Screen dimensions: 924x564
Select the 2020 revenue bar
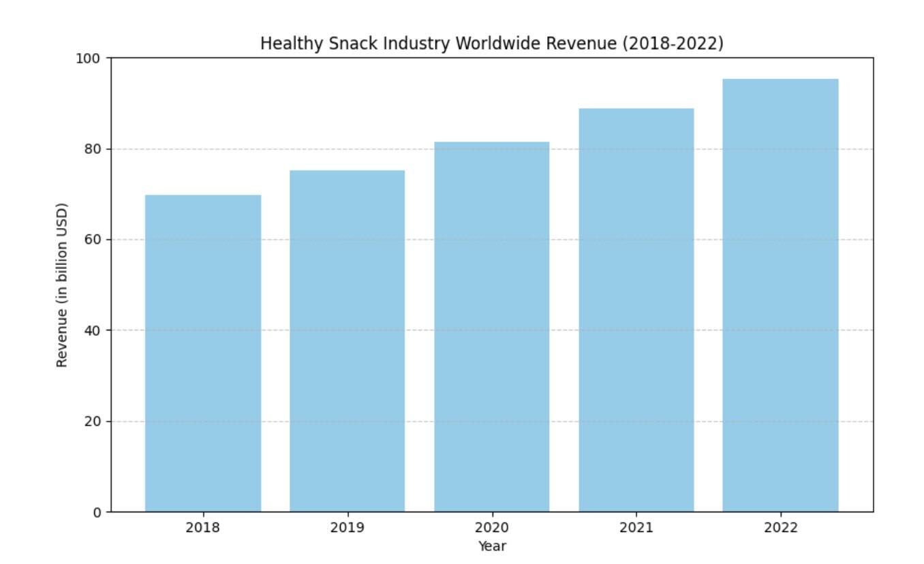491,326
